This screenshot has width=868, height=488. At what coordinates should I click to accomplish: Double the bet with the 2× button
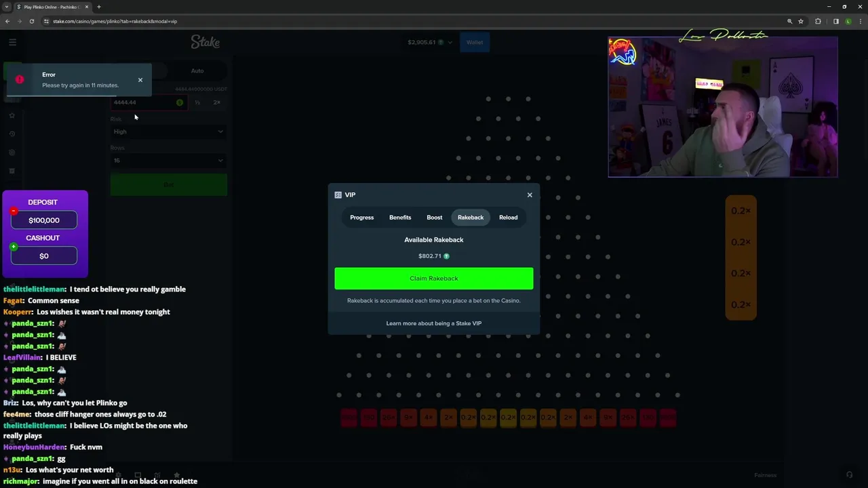tap(217, 102)
